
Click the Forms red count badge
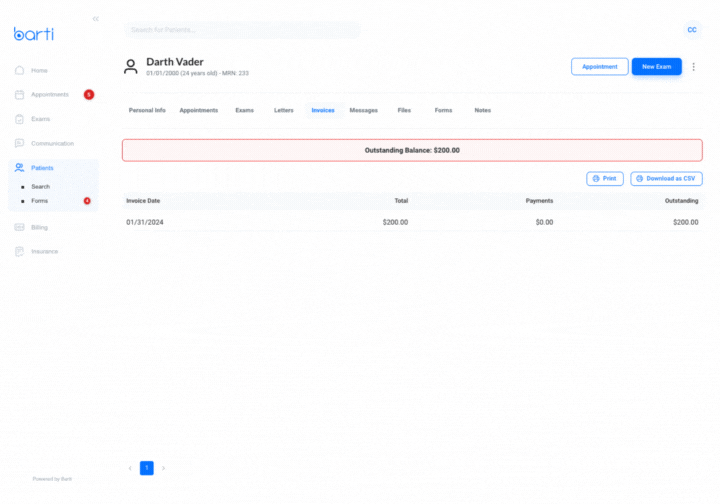click(87, 201)
